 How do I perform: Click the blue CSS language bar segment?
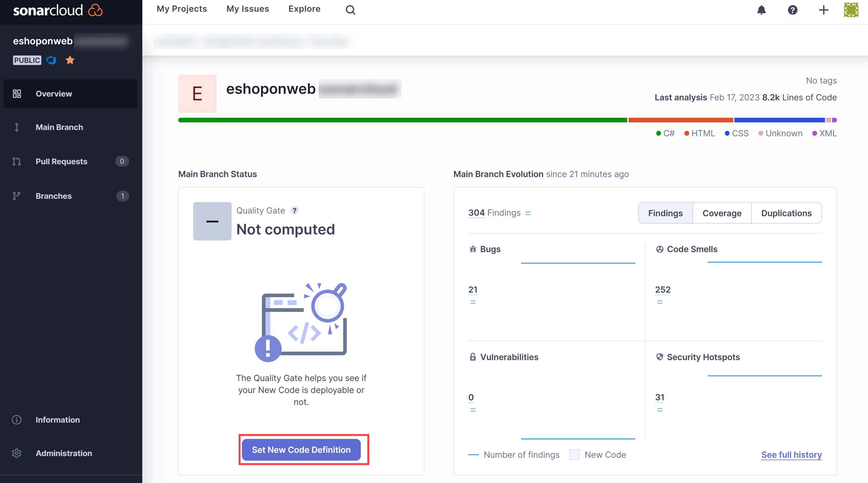pos(779,120)
